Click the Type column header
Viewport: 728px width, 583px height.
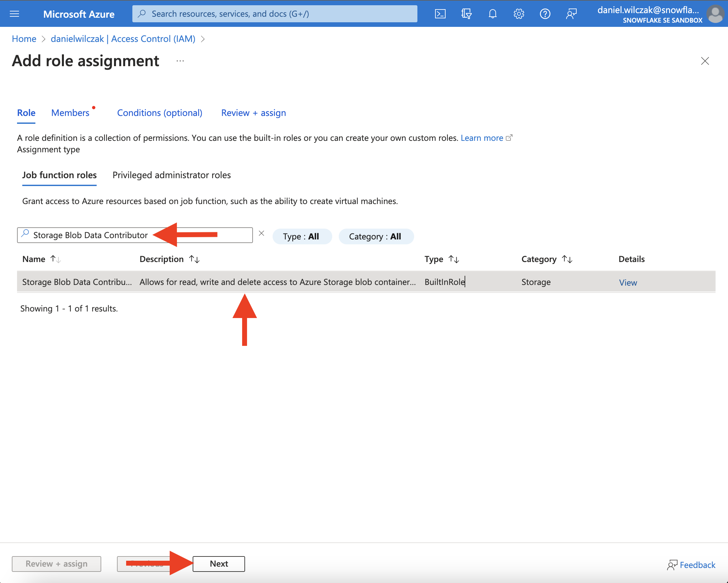tap(434, 259)
